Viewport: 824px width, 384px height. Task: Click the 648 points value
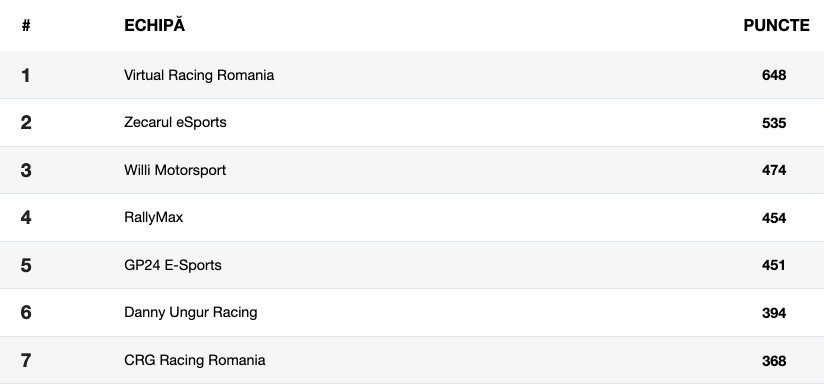point(774,75)
